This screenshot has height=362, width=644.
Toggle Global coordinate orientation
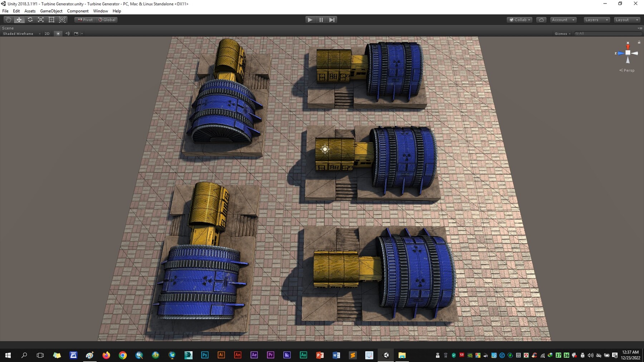pyautogui.click(x=107, y=20)
